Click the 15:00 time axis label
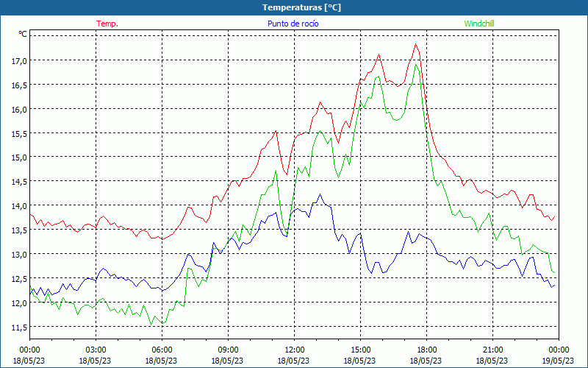 (x=360, y=350)
